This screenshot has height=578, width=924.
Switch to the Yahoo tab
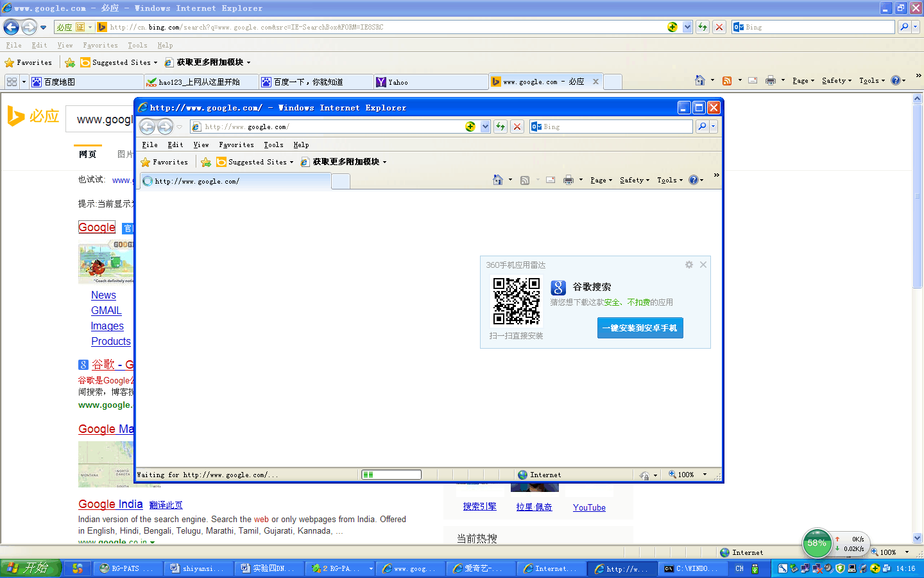[x=430, y=82]
